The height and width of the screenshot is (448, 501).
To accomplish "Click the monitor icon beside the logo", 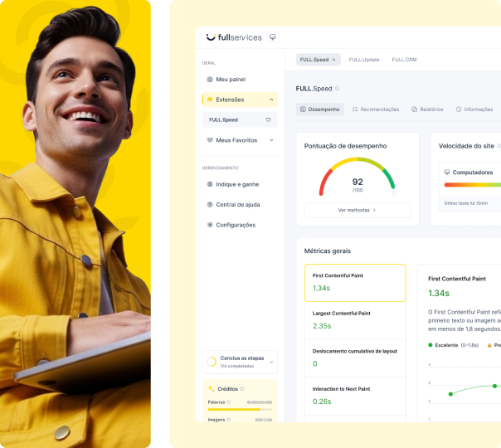I will [273, 37].
